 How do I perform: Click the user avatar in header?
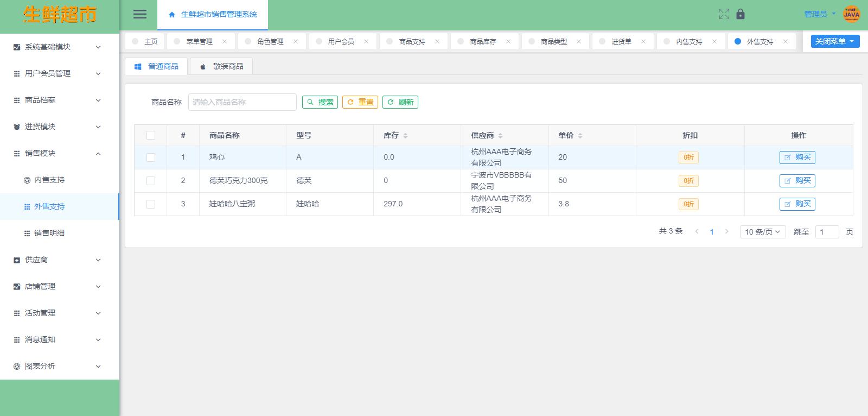pos(851,14)
